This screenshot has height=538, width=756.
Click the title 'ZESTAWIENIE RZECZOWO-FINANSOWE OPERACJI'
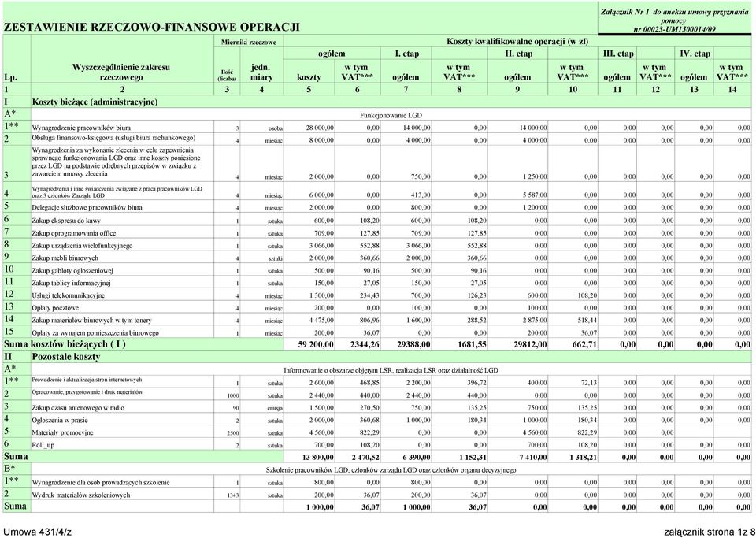[151, 27]
